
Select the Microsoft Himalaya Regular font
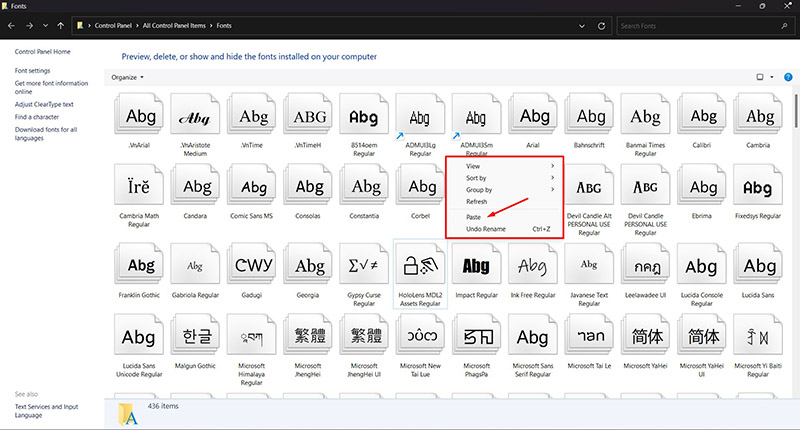pyautogui.click(x=252, y=335)
